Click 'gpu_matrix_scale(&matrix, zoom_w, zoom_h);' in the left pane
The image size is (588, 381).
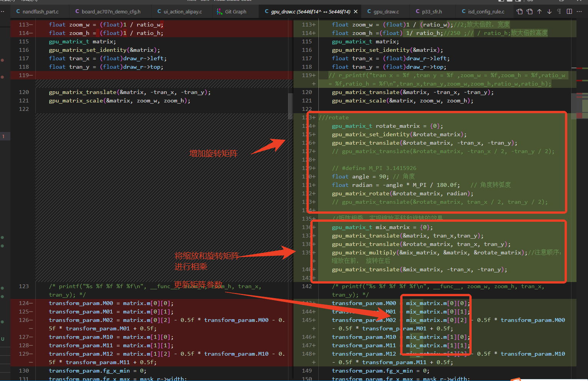119,101
